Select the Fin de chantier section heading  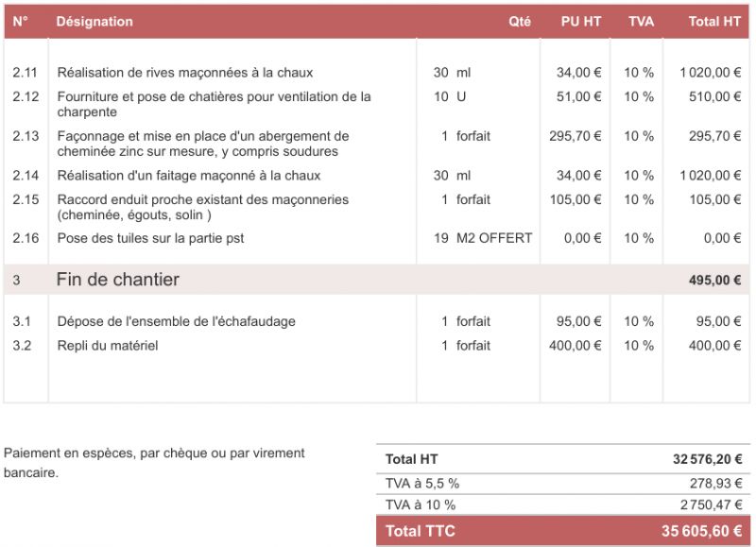[117, 280]
